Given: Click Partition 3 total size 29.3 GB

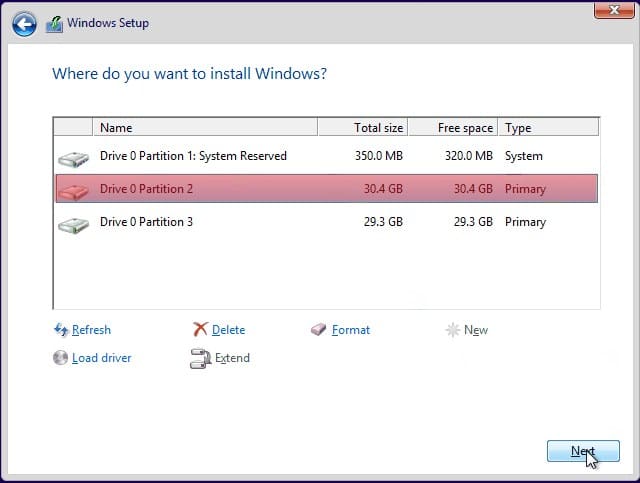Looking at the screenshot, I should [x=383, y=222].
